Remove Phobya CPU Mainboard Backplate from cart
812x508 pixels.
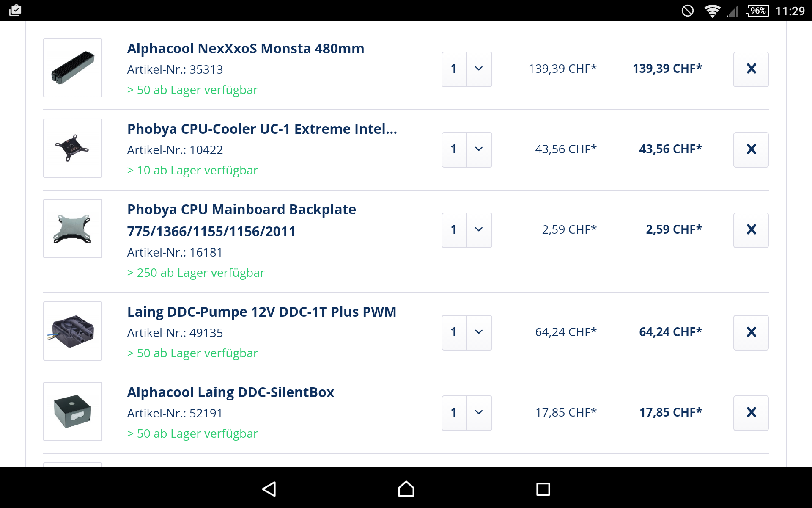751,230
